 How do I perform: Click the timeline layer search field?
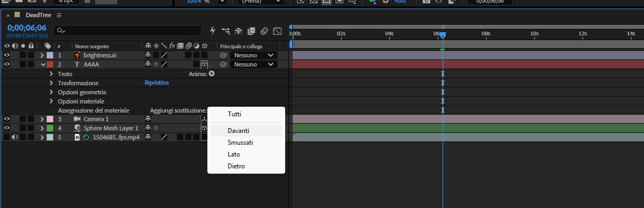128,31
